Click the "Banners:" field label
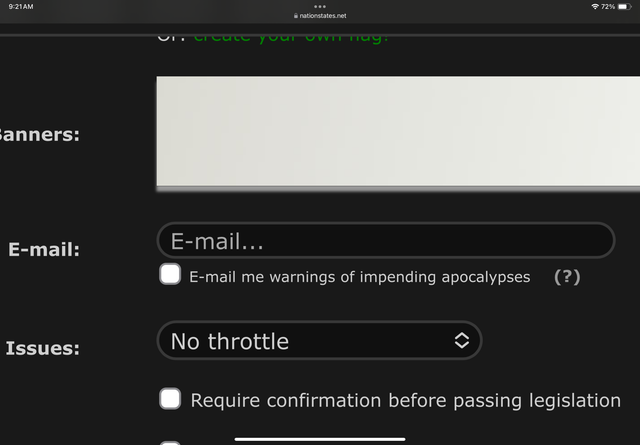 click(x=39, y=135)
